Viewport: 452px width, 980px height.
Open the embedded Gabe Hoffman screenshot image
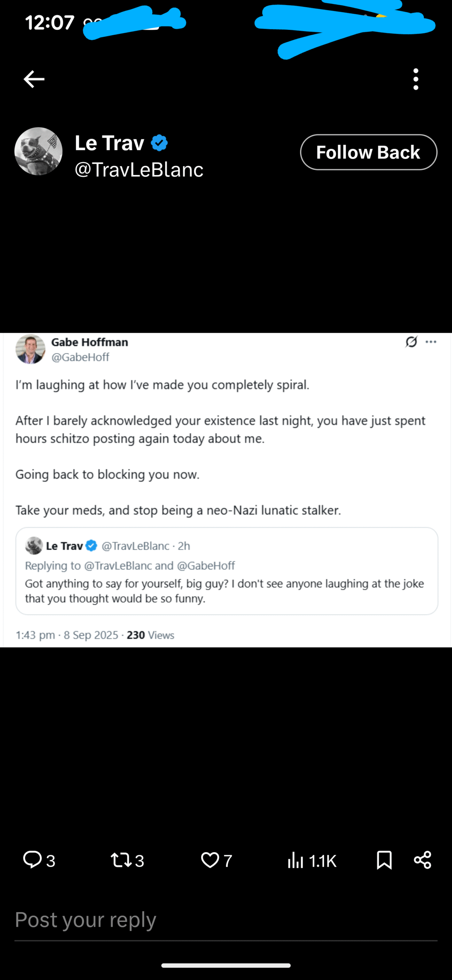tap(226, 490)
